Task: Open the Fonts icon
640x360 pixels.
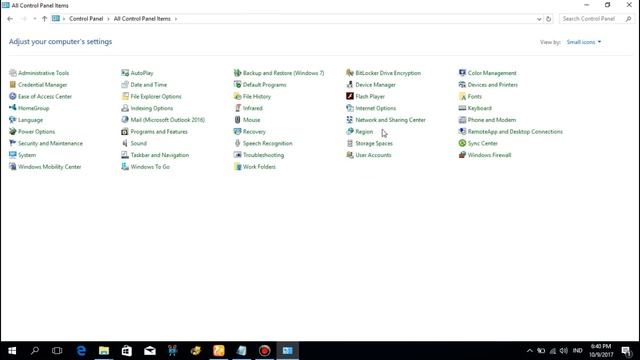Action: (462, 96)
